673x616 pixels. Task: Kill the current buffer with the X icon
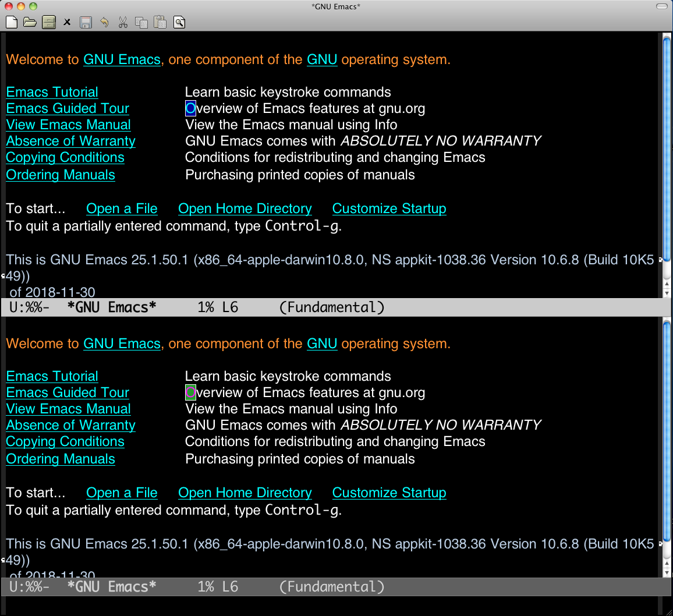tap(67, 22)
